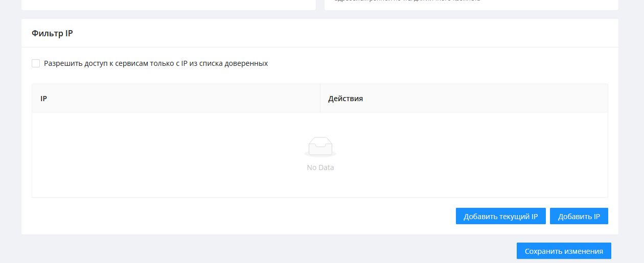
Task: Click the IP column header
Action: pyautogui.click(x=176, y=98)
